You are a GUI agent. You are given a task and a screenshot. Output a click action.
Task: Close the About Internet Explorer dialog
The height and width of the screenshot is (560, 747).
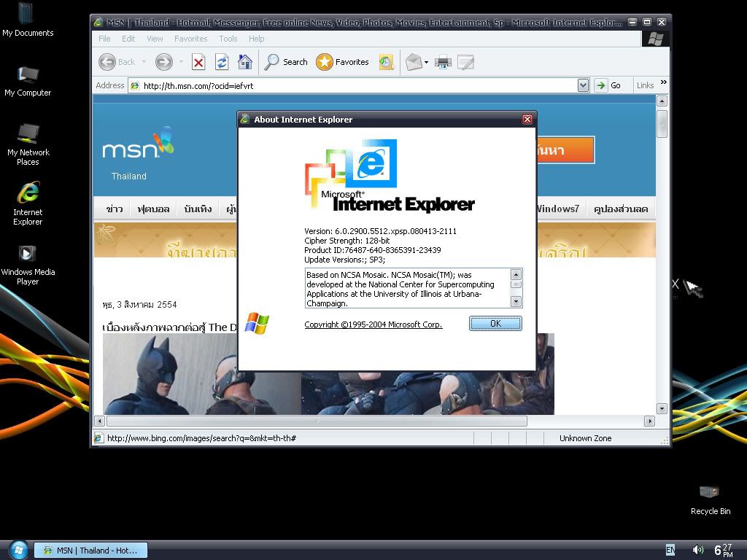527,119
